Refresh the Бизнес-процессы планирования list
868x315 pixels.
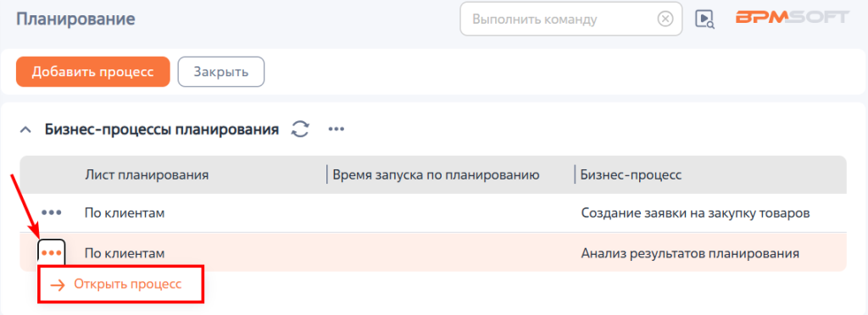[x=300, y=130]
